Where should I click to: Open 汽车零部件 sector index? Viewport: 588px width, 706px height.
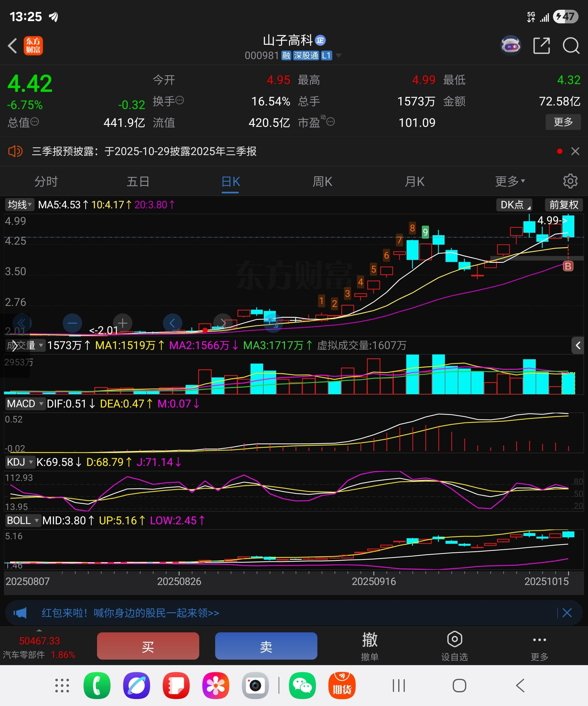click(x=39, y=648)
